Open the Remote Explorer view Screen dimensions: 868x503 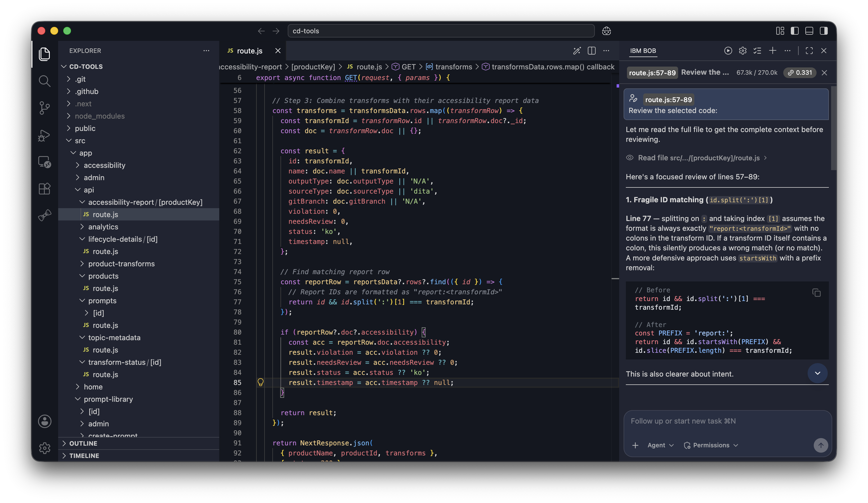point(44,162)
